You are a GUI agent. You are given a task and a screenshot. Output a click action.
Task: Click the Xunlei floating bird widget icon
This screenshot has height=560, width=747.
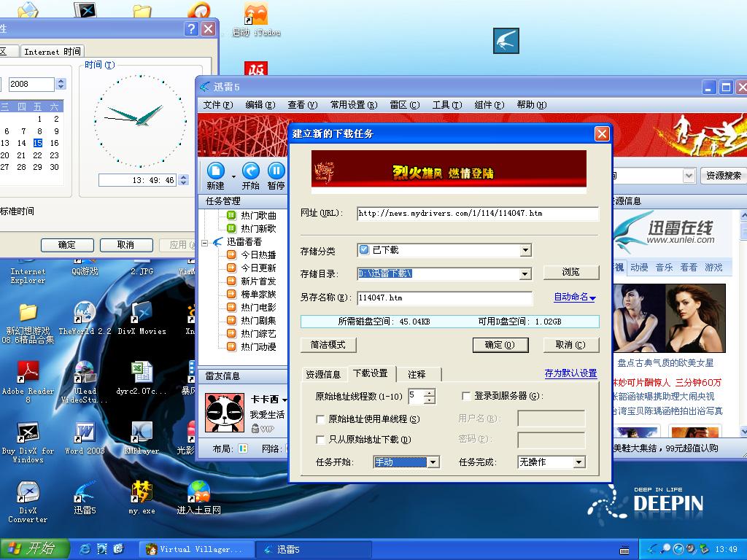pyautogui.click(x=506, y=41)
